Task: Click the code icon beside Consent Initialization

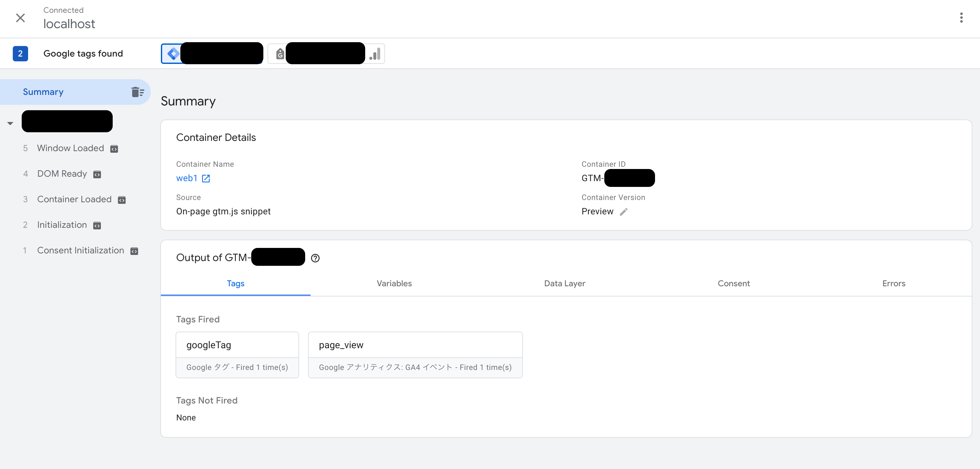Action: pos(134,251)
